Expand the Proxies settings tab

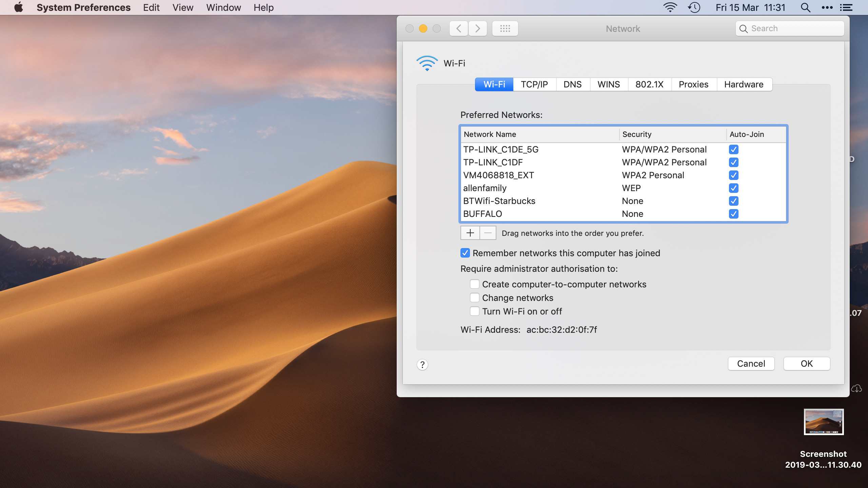tap(693, 84)
